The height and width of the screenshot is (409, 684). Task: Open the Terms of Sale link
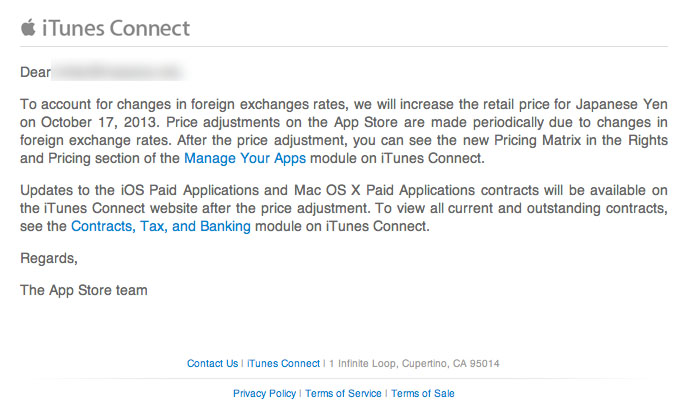point(423,393)
